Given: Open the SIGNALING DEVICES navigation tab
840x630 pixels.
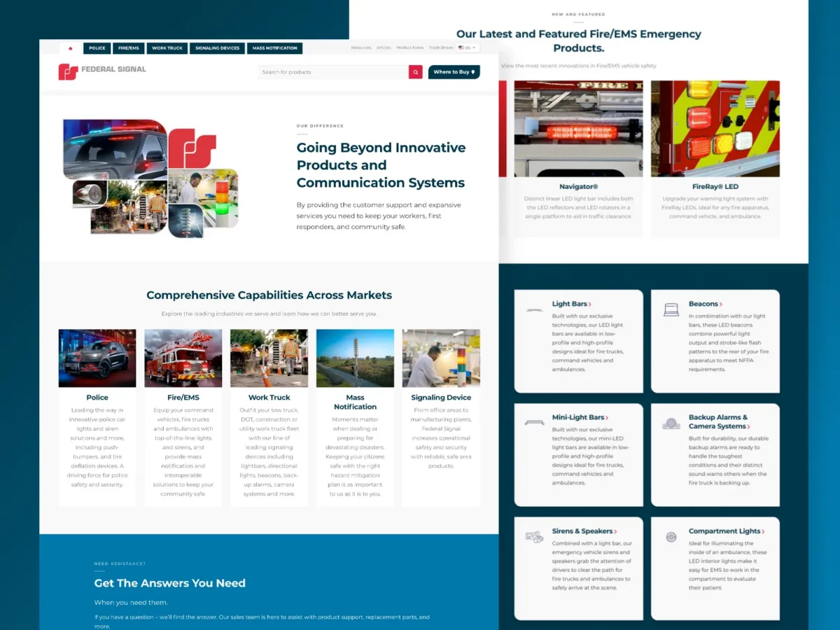Looking at the screenshot, I should pos(217,48).
